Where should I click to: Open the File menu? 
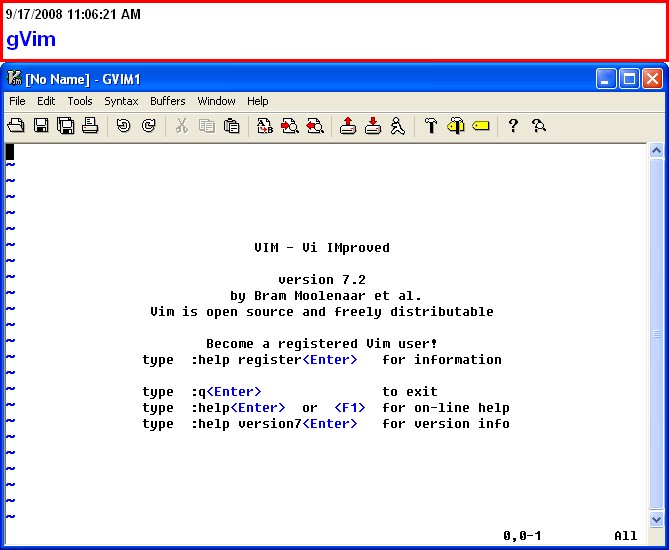[17, 101]
